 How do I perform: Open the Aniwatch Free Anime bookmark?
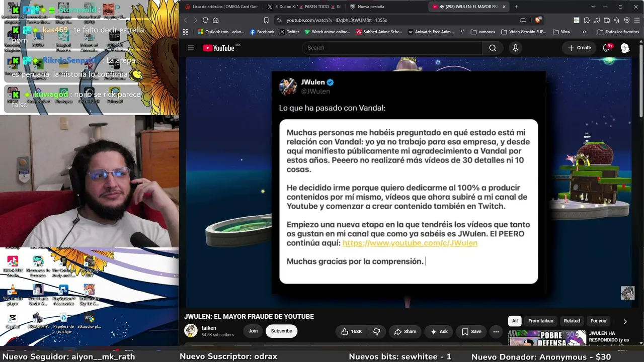(x=431, y=32)
